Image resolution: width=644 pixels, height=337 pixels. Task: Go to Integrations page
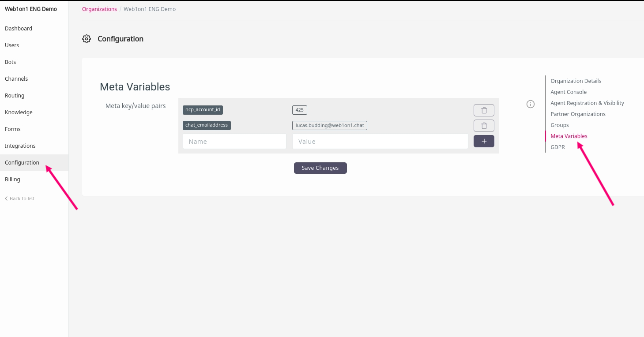click(x=34, y=146)
